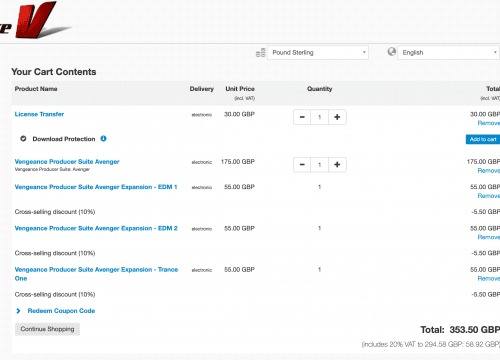This screenshot has width=500, height=360.
Task: Toggle the Download Protection check icon
Action: pos(23,139)
